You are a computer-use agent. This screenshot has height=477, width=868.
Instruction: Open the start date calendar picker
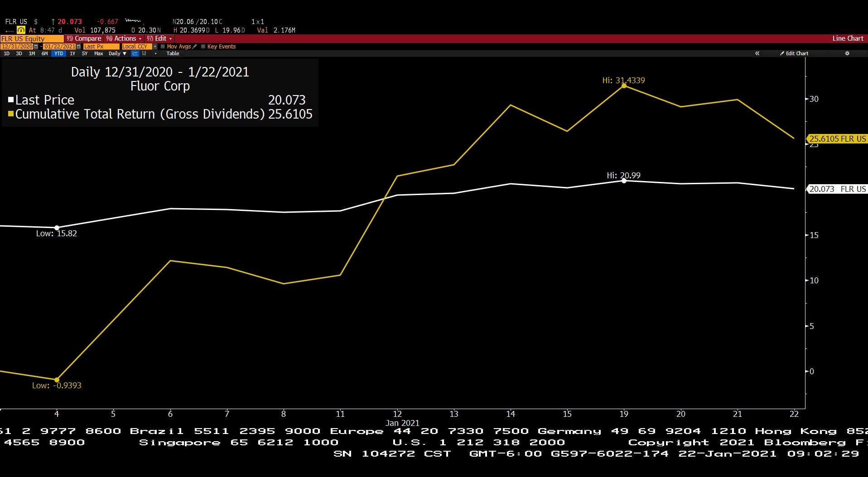point(36,47)
